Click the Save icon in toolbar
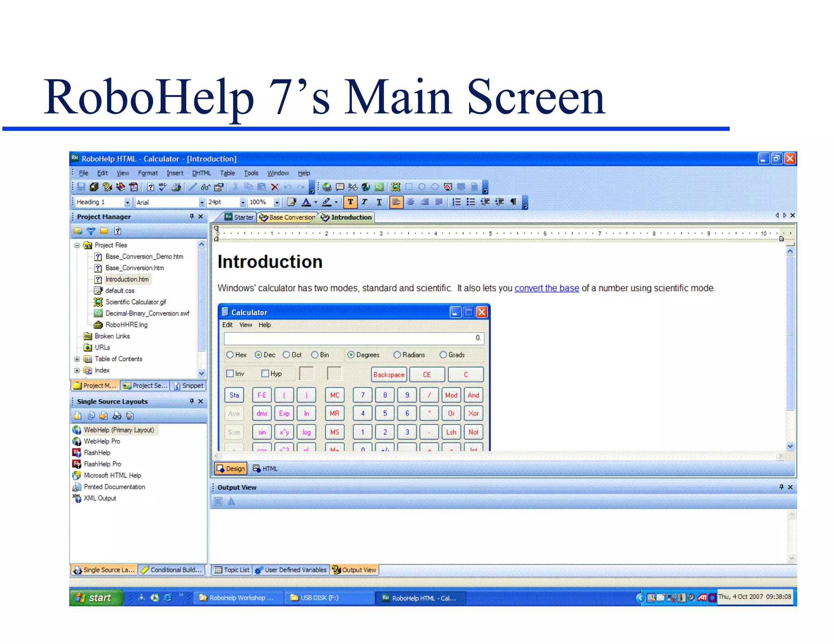The image size is (834, 644). point(81,187)
